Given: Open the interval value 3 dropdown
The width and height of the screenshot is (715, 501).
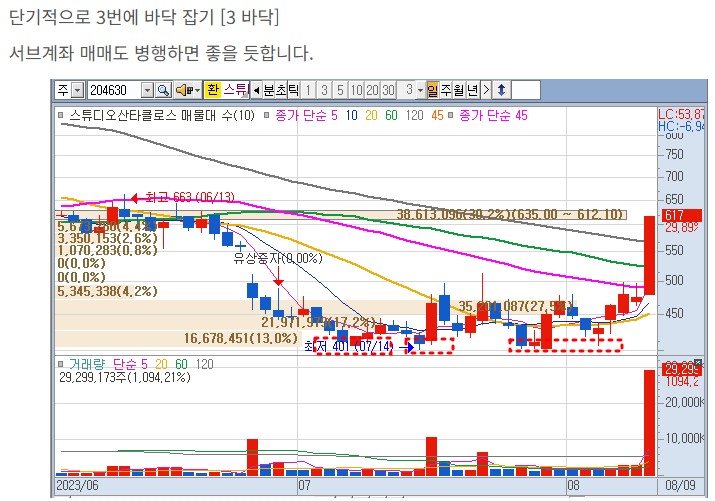Looking at the screenshot, I should (x=420, y=90).
